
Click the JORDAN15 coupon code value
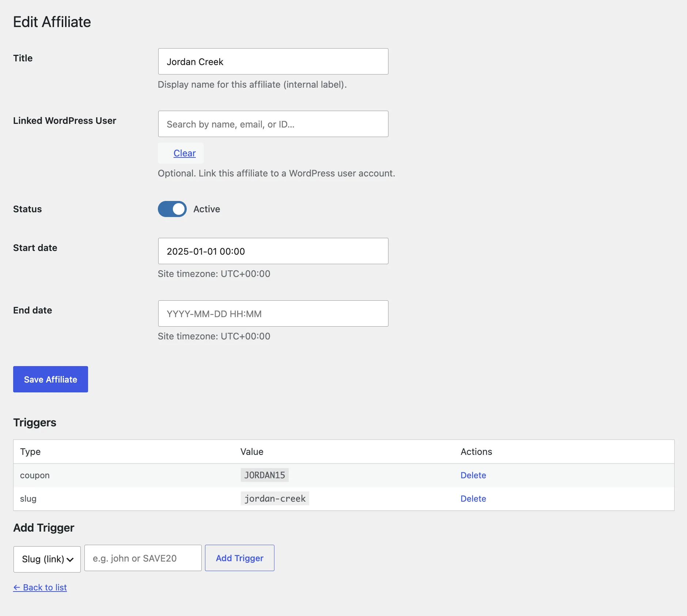click(x=265, y=475)
